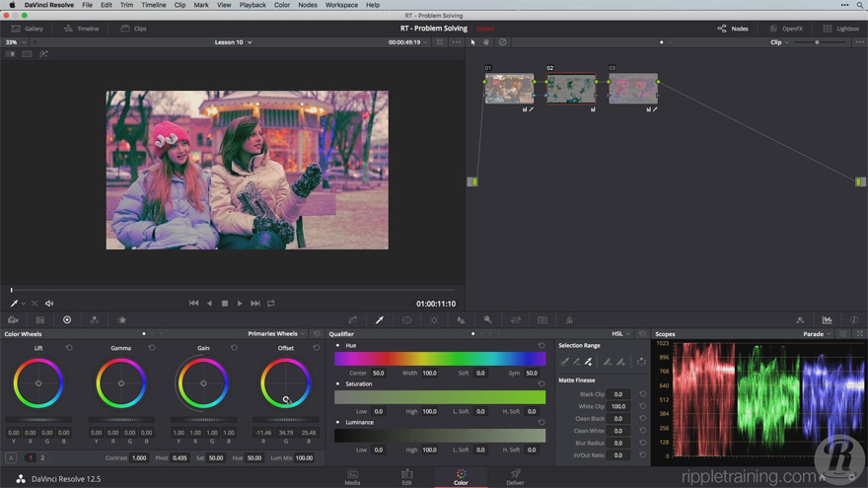Click the viewer eyedropper qualifier tool

(15, 304)
